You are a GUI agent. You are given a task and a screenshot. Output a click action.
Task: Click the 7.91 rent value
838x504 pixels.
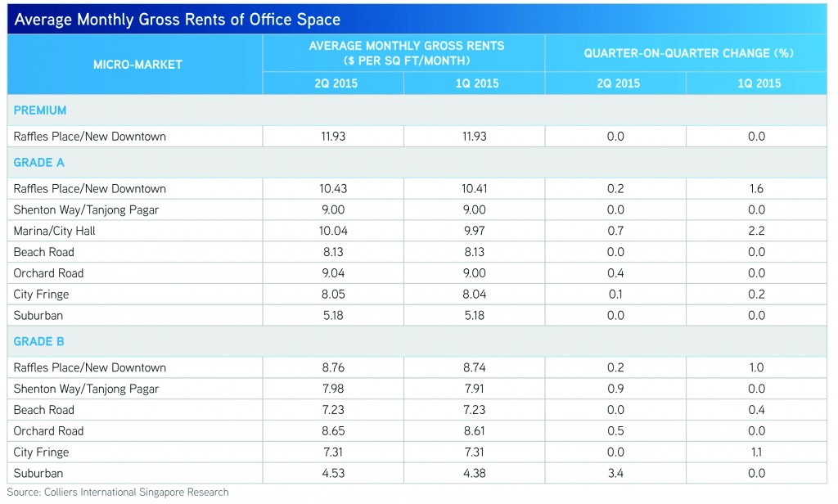[475, 389]
